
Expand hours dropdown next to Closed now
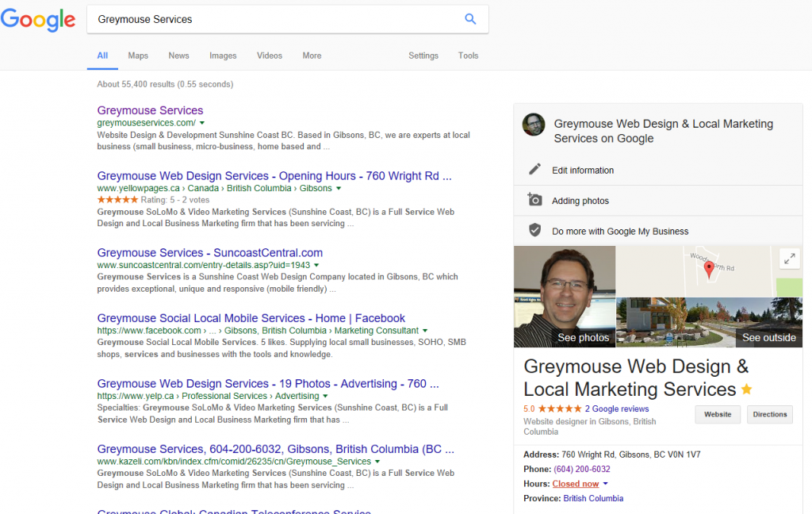click(605, 484)
